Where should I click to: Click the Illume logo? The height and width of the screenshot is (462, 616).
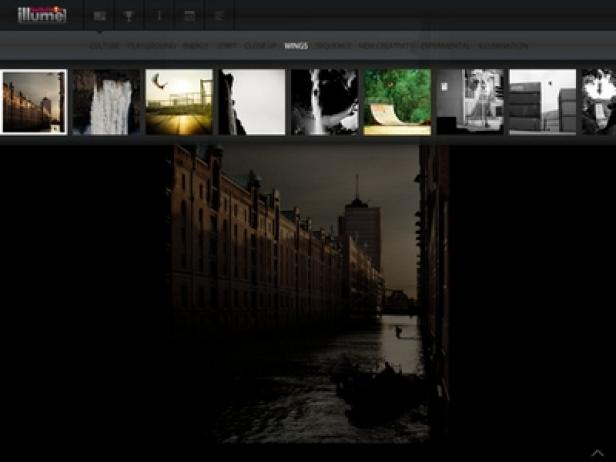(42, 15)
